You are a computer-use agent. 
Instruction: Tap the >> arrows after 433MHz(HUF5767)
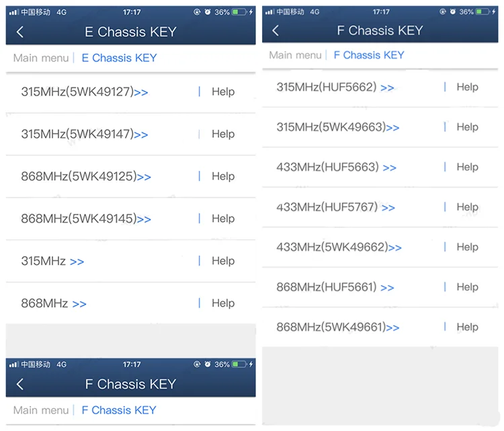(x=388, y=208)
